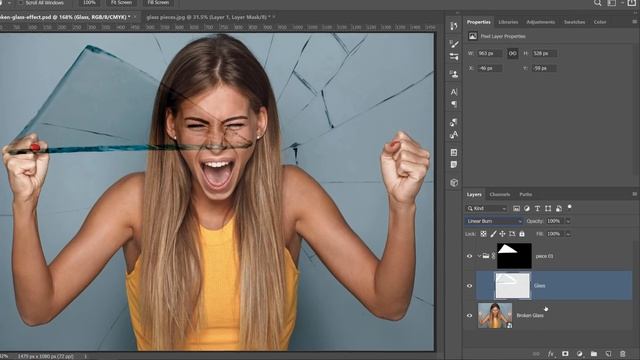Screen dimensions: 640x360
Task: Switch to the glass pieces.jpg document tab
Action: pyautogui.click(x=208, y=17)
